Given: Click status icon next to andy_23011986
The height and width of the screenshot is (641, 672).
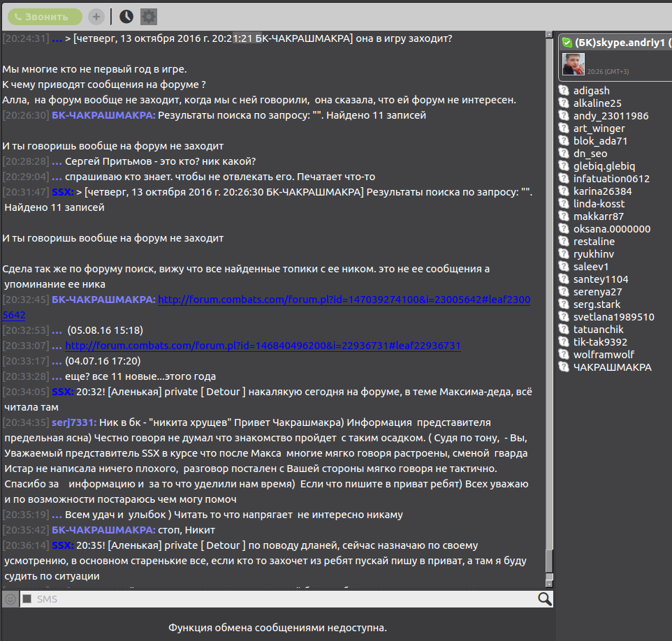Looking at the screenshot, I should pos(564,116).
